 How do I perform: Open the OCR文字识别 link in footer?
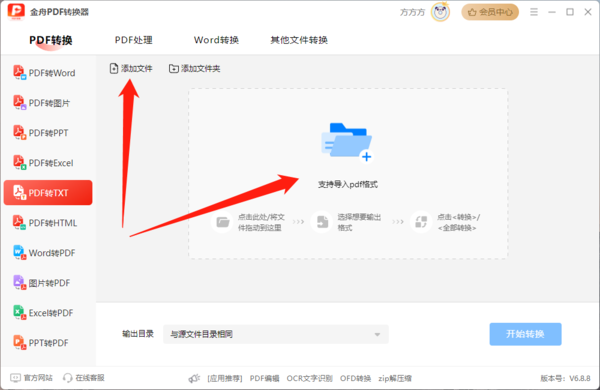tap(309, 378)
